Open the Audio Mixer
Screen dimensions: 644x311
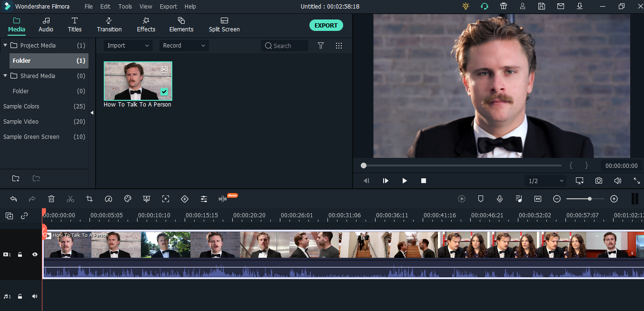point(518,199)
